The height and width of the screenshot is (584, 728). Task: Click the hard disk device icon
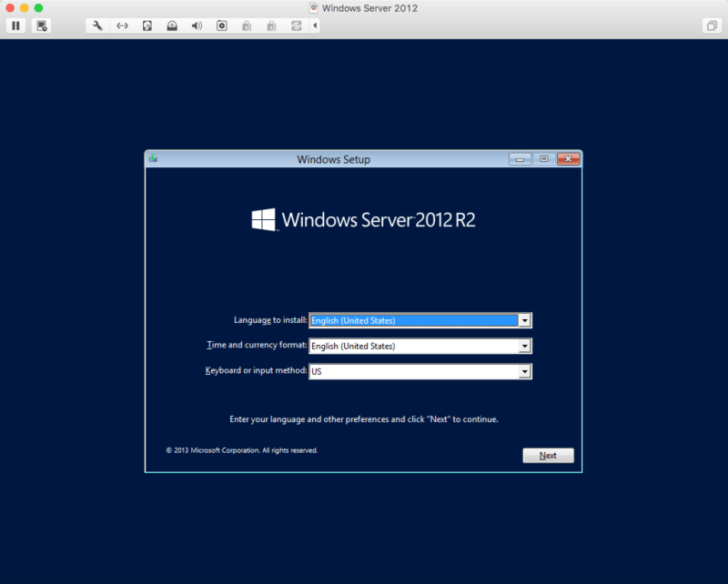147,25
